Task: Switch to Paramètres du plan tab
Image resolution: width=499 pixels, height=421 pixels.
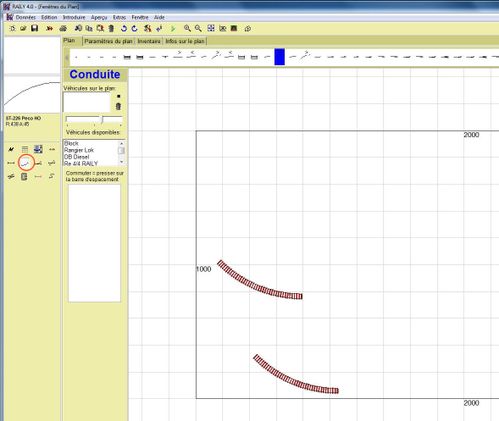Action: point(108,41)
